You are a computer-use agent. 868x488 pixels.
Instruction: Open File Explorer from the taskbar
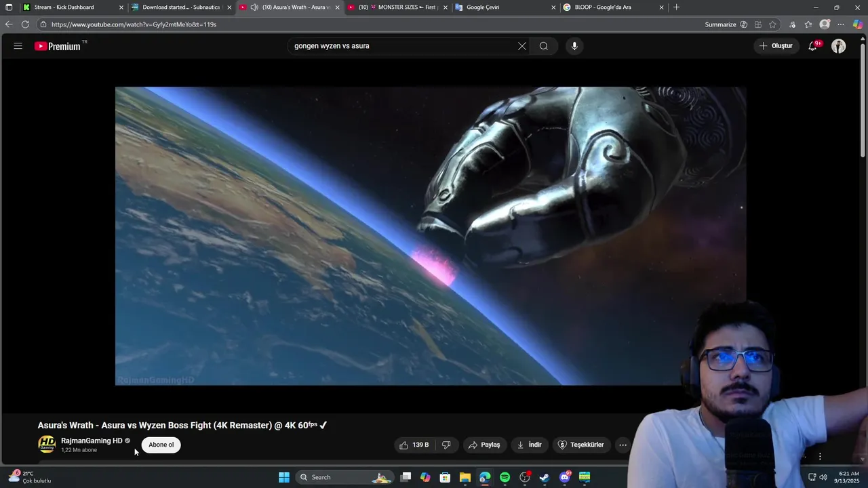point(465,477)
